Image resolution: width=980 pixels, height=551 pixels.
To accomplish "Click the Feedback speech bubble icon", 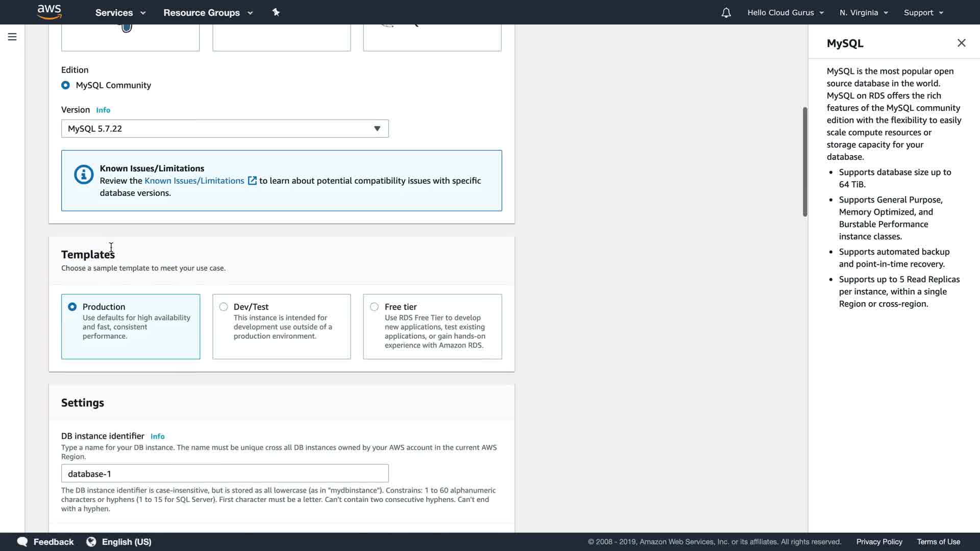I will click(x=22, y=542).
